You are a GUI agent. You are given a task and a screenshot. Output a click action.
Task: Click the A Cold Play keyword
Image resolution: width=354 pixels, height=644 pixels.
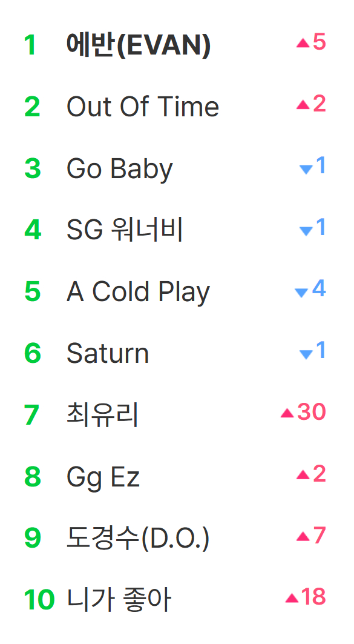click(138, 293)
